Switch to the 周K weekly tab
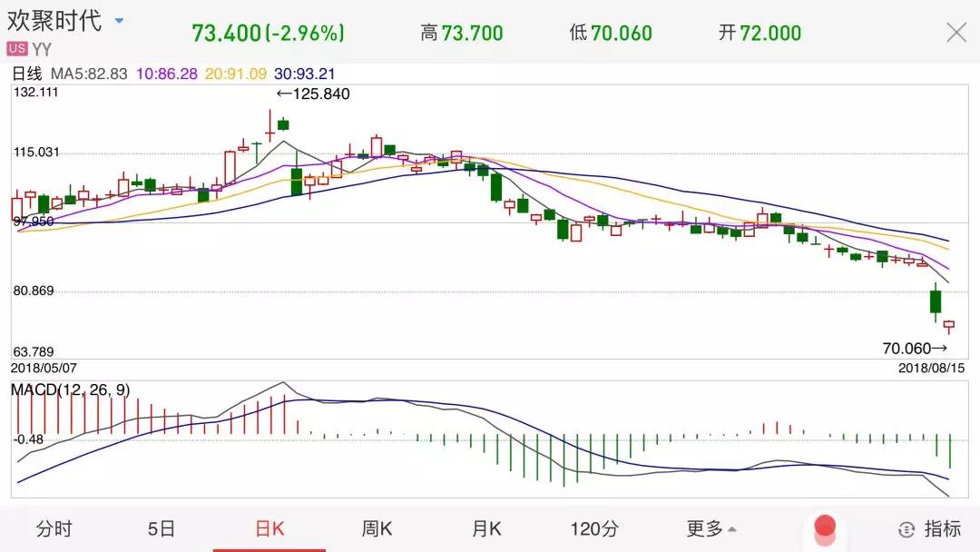 coord(377,529)
